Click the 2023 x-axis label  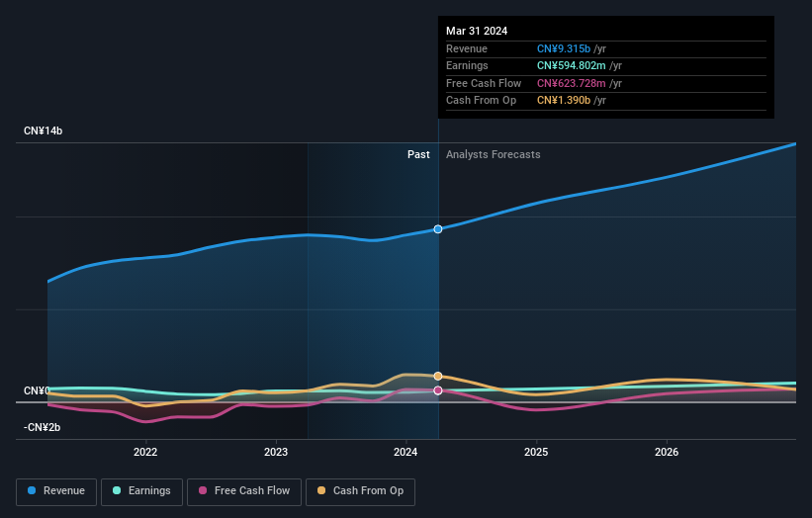(x=276, y=453)
